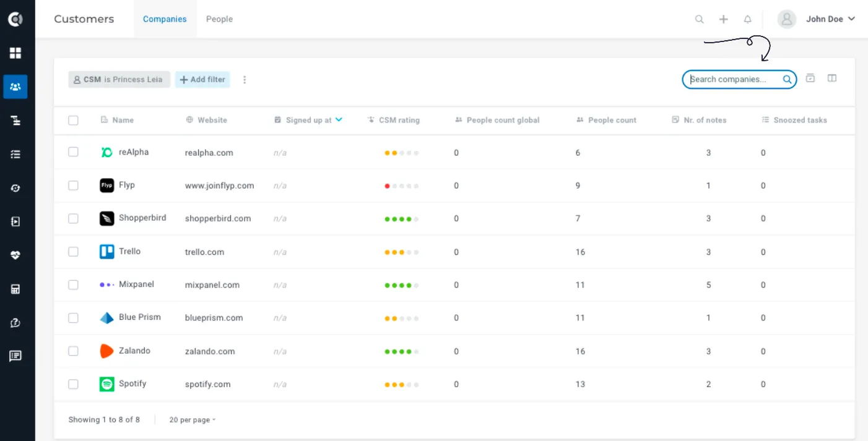Image resolution: width=868 pixels, height=441 pixels.
Task: Click the Add filter button
Action: point(202,79)
